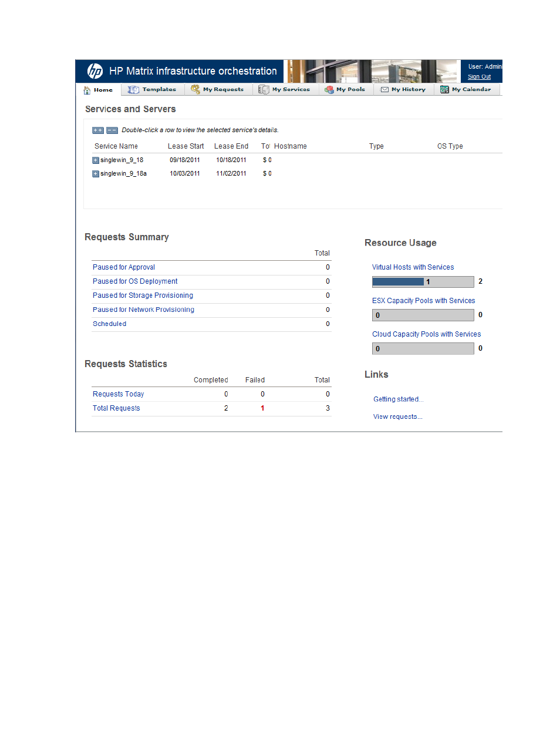Open the My Services tab
The image size is (560, 746).
[285, 89]
